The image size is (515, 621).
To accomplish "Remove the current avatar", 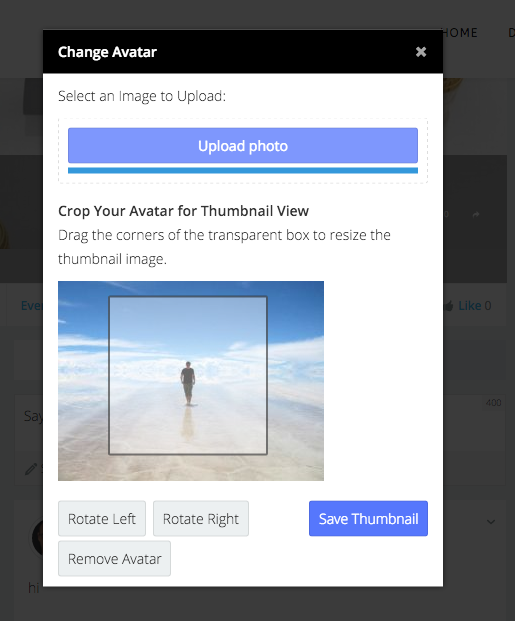I will coord(114,558).
